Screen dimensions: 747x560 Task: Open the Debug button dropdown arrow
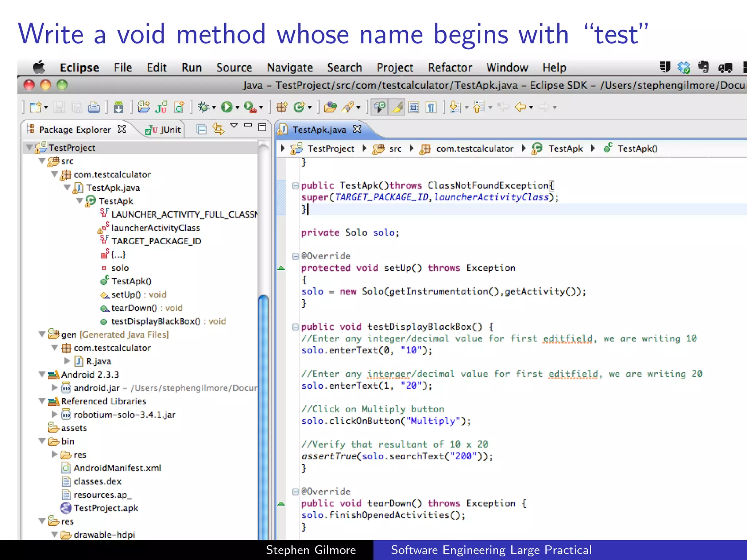(214, 108)
